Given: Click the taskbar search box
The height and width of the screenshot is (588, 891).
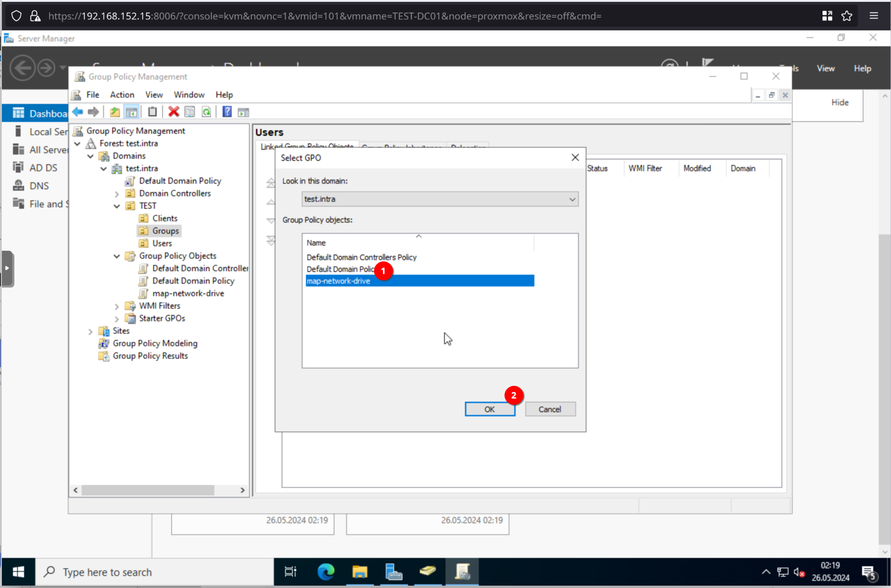Looking at the screenshot, I should coord(154,572).
